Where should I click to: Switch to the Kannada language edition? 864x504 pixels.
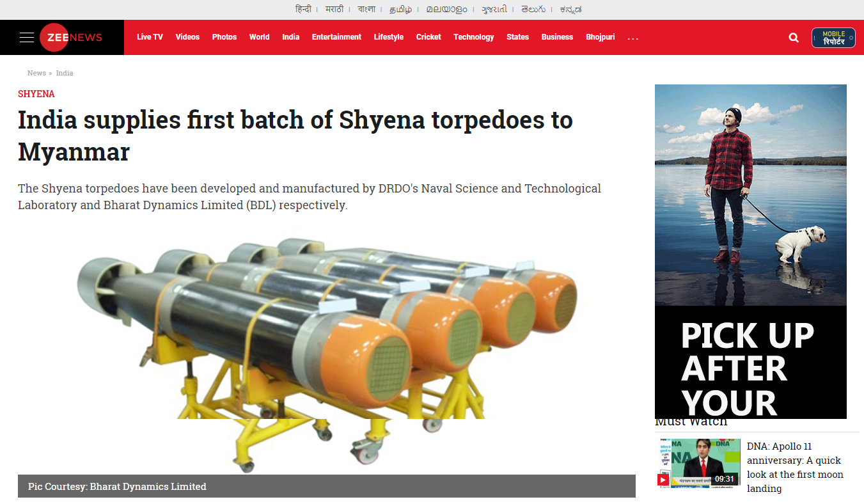point(570,9)
